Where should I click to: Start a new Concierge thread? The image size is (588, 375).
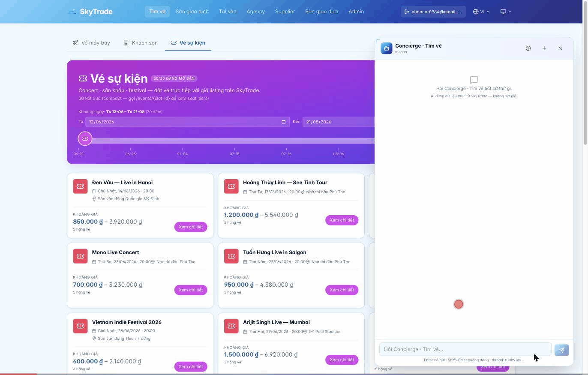(x=544, y=48)
